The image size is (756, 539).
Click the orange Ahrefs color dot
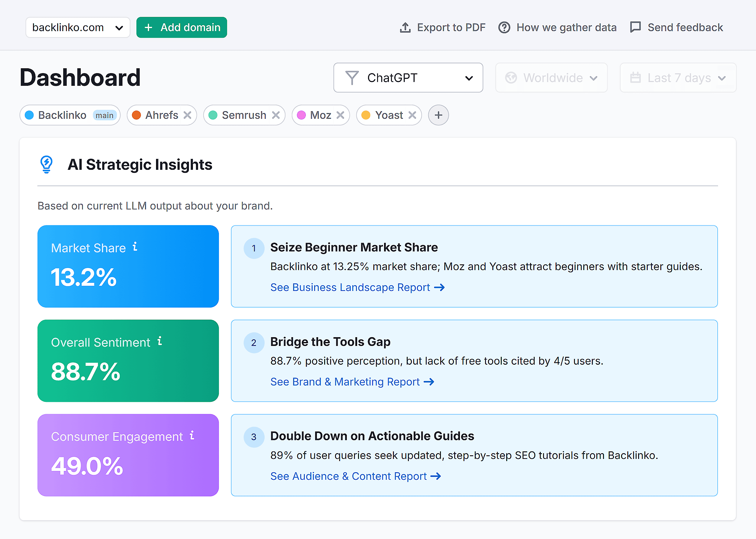coord(136,115)
